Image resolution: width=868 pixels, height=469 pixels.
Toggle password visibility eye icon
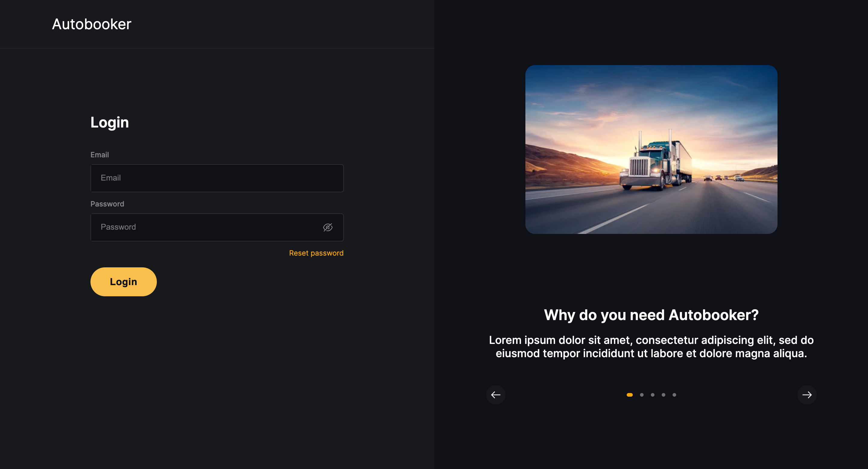328,227
